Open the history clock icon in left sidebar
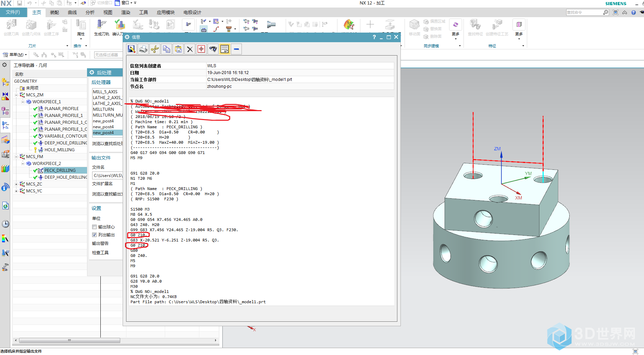644x355 pixels. [5, 224]
